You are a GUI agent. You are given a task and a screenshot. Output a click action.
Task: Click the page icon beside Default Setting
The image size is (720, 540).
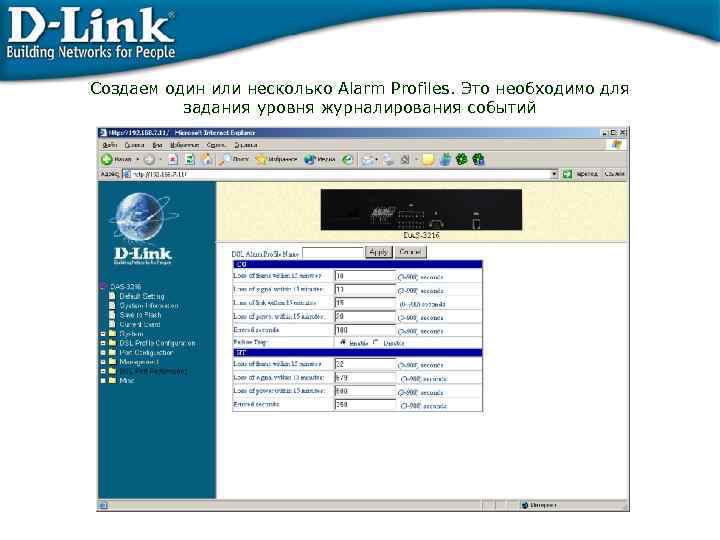click(x=112, y=296)
